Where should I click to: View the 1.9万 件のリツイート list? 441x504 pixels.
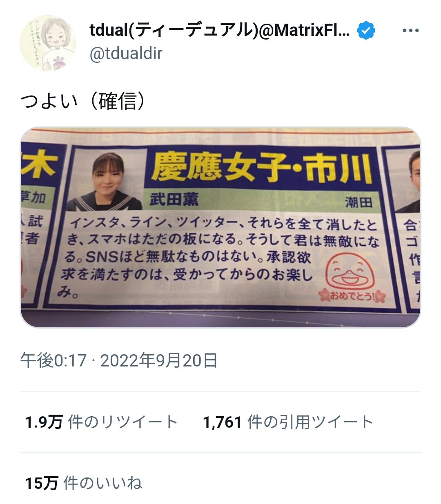pos(101,422)
